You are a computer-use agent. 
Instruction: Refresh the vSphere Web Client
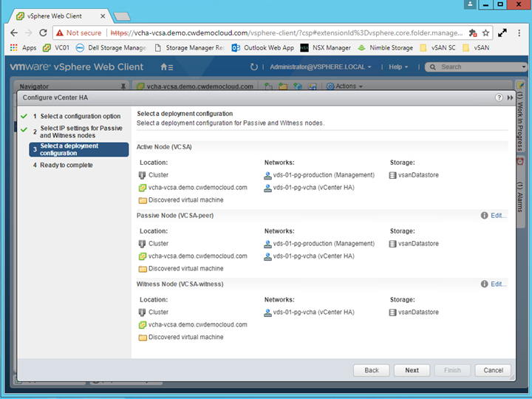click(253, 66)
